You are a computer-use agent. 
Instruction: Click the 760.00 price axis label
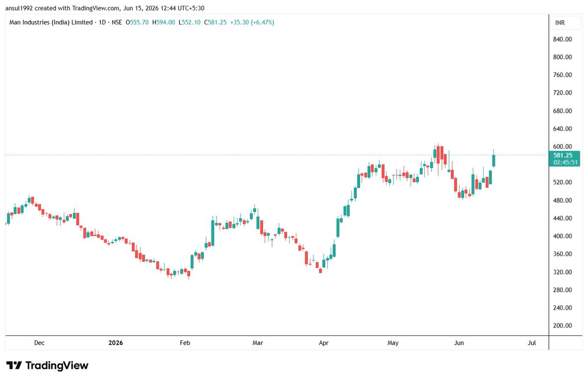(x=563, y=75)
